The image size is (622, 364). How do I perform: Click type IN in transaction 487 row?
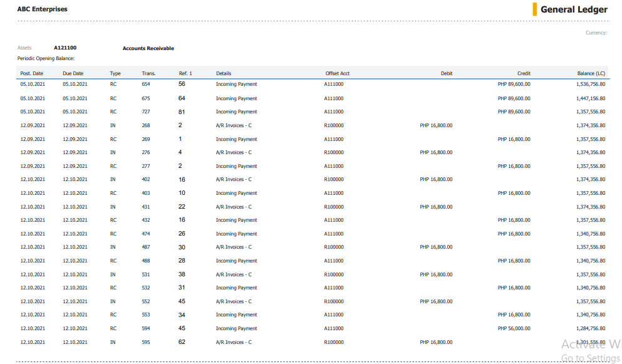(113, 247)
